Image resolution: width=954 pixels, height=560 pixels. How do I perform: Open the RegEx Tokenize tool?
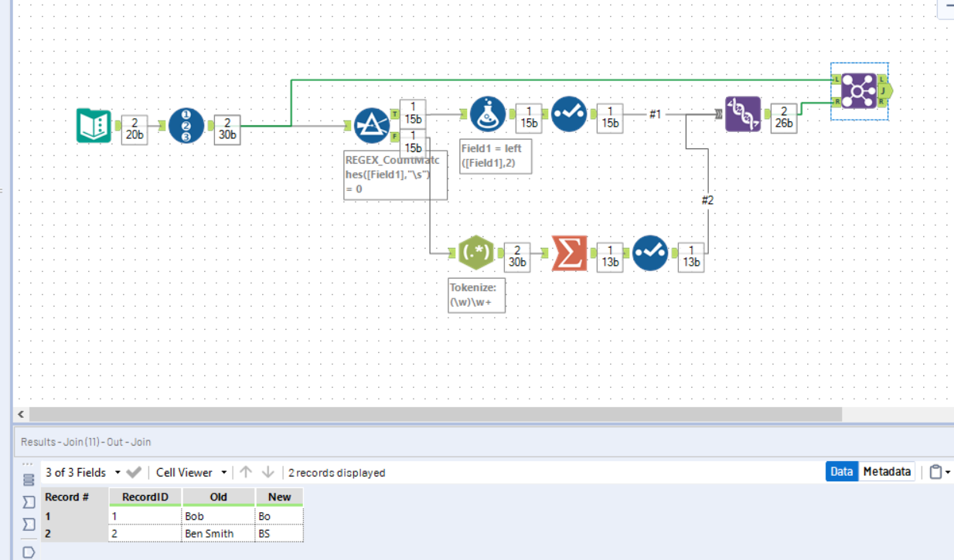pyautogui.click(x=476, y=252)
